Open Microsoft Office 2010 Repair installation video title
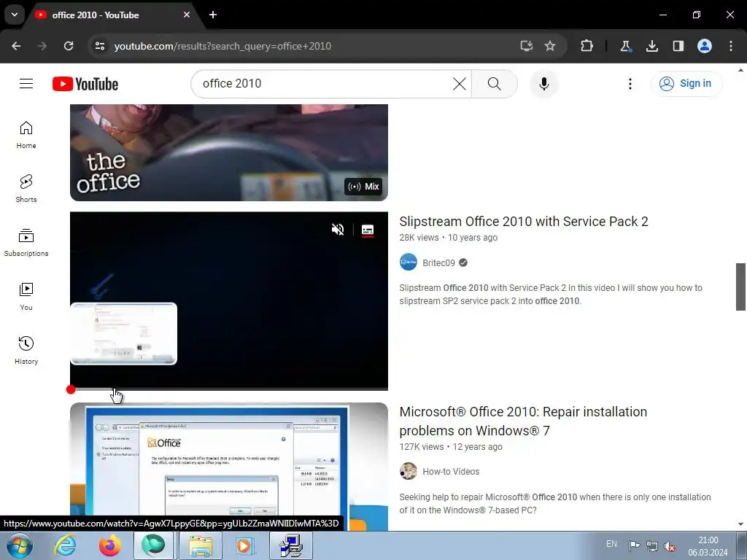Screen dimensions: 747x560 523,421
